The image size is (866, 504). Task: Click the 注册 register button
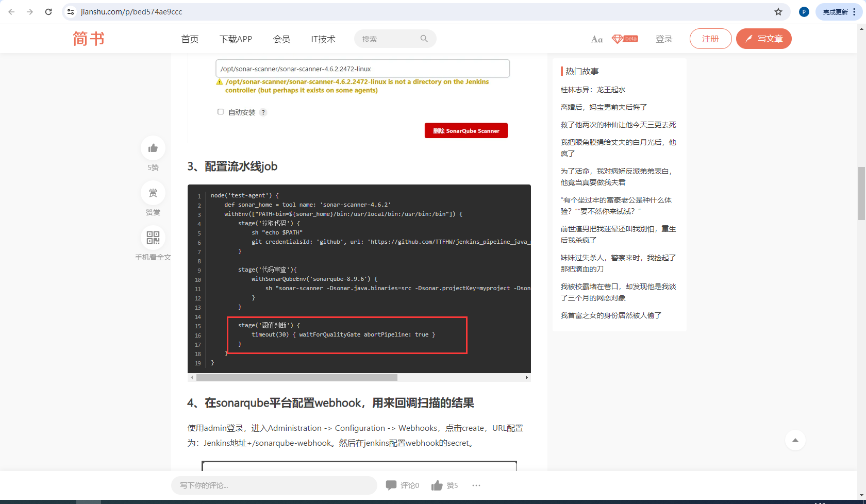click(710, 39)
